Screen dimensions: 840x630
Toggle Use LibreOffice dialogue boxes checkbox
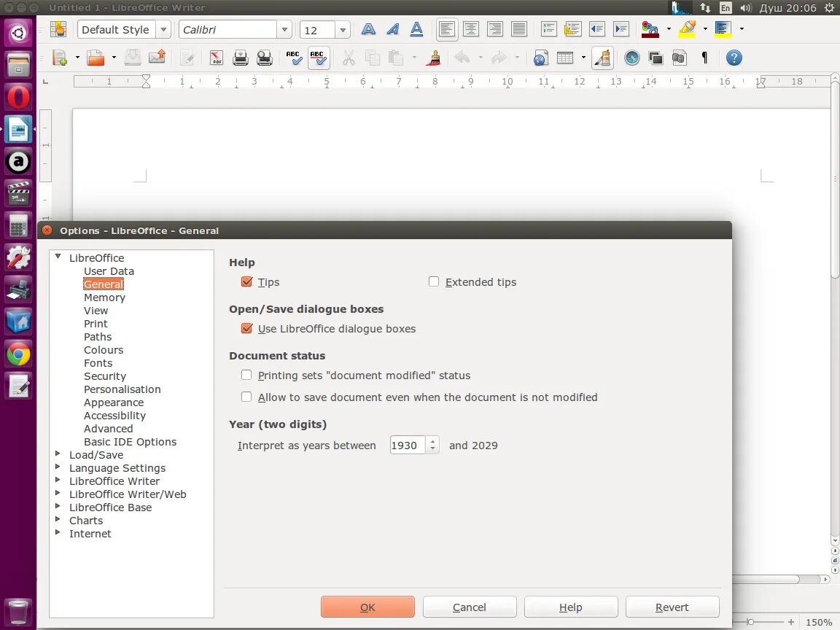pyautogui.click(x=247, y=328)
